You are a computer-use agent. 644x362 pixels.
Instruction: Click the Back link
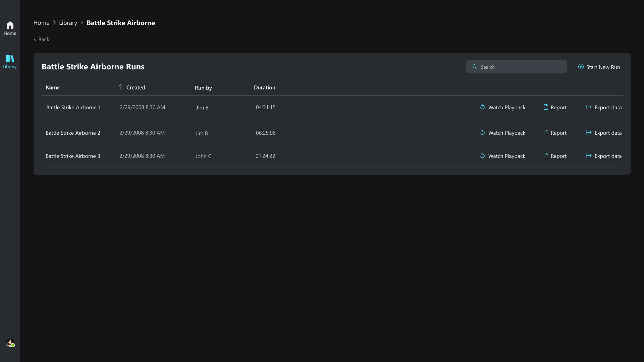pos(41,39)
